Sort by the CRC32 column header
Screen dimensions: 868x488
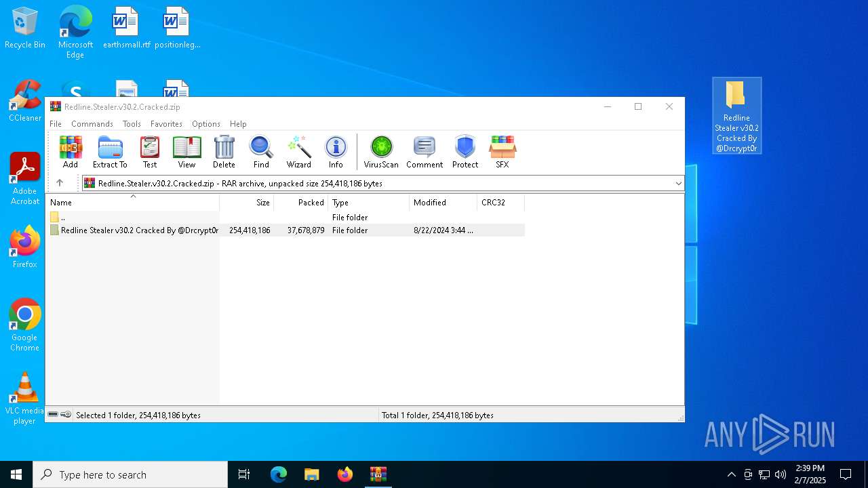click(501, 202)
